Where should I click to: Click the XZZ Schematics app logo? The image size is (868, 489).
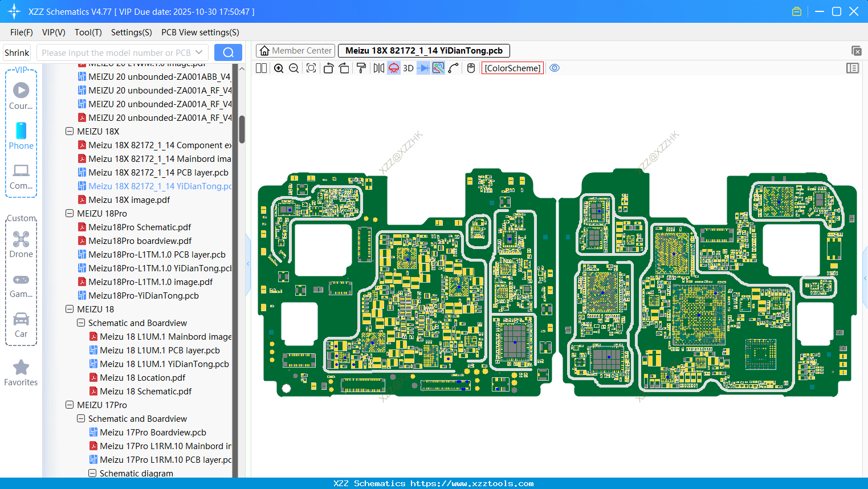14,11
